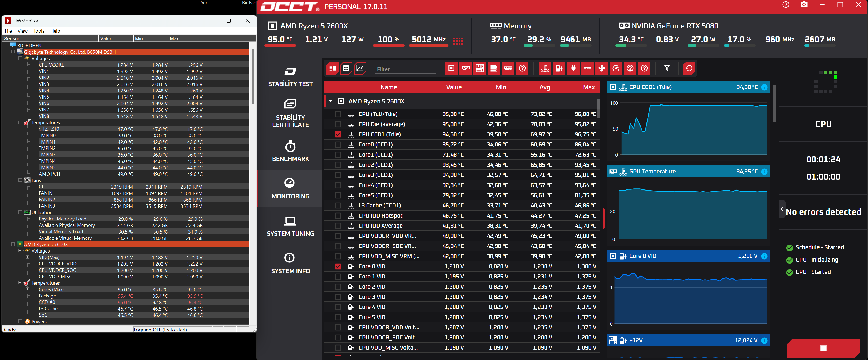This screenshot has width=868, height=360.
Task: Open the Stability Test section in OCCT
Action: (291, 77)
